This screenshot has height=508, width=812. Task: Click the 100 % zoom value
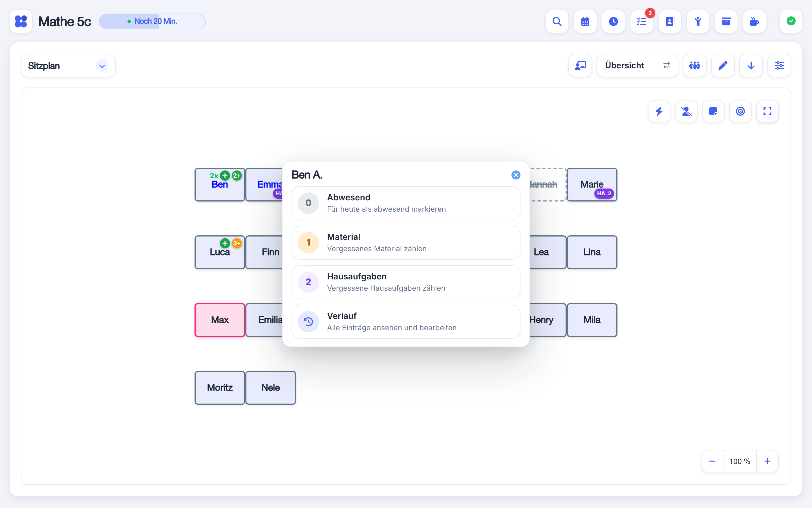pyautogui.click(x=740, y=461)
